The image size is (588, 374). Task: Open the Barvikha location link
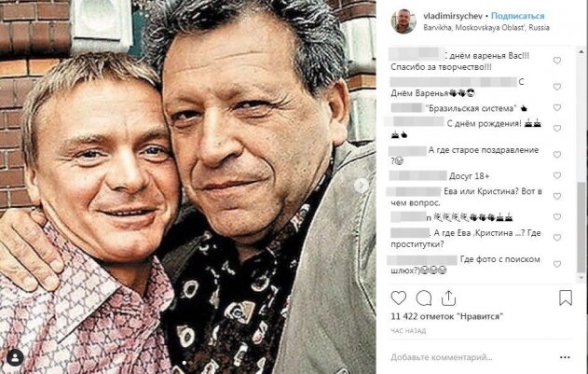[x=486, y=27]
